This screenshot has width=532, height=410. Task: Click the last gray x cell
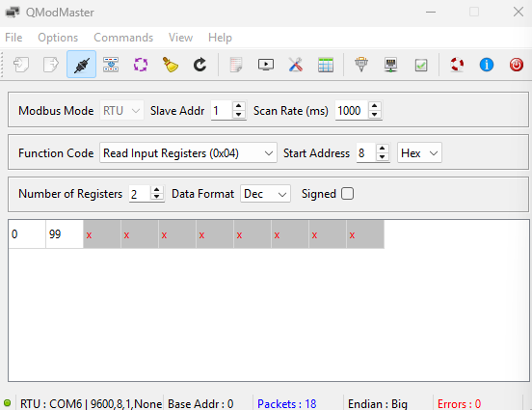365,234
